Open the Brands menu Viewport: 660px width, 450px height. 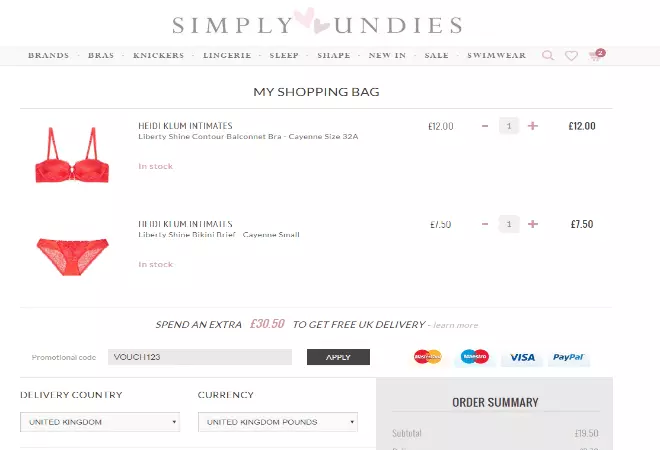pyautogui.click(x=49, y=56)
